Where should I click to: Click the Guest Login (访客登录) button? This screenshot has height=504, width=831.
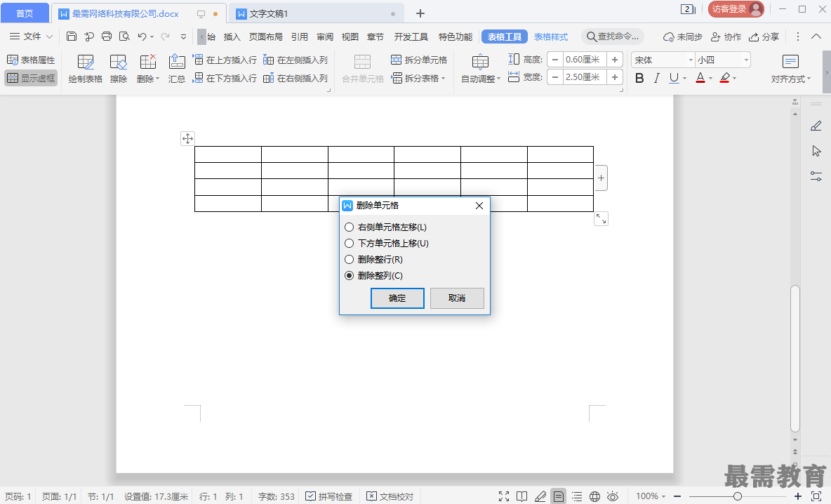tap(736, 9)
